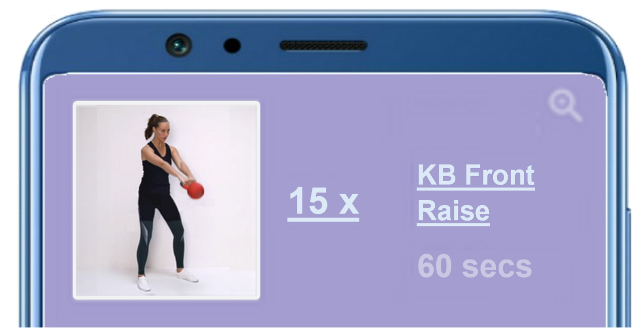The width and height of the screenshot is (644, 332).
Task: Click the woman's face in the thumbnail
Action: pyautogui.click(x=160, y=127)
